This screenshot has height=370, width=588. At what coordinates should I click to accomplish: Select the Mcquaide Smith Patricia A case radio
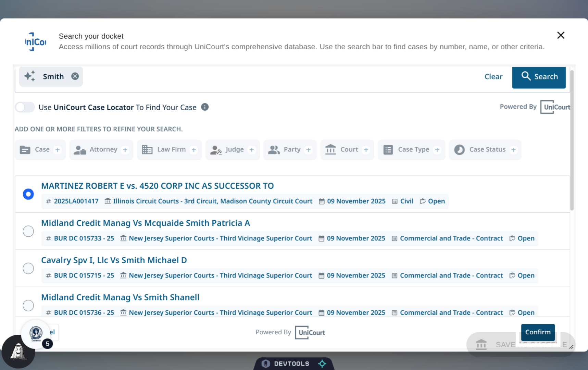28,231
